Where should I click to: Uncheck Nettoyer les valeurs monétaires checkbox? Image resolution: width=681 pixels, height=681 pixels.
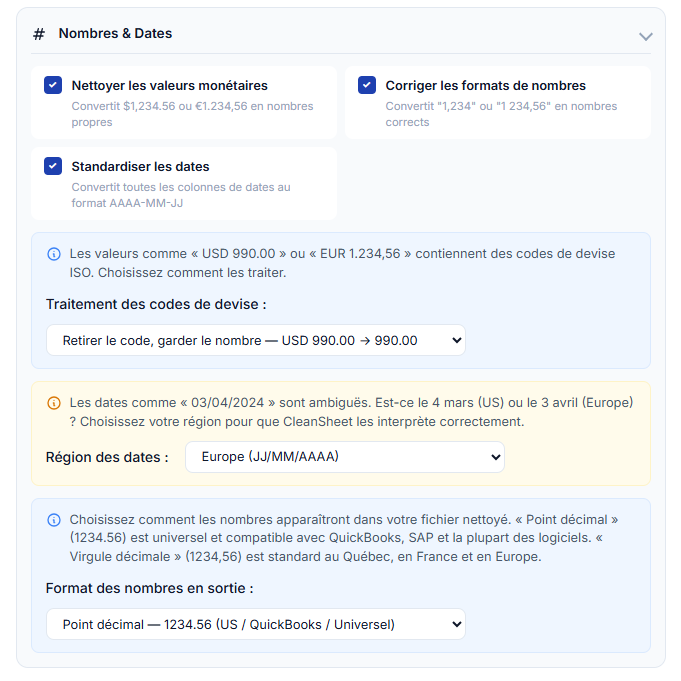[x=53, y=86]
